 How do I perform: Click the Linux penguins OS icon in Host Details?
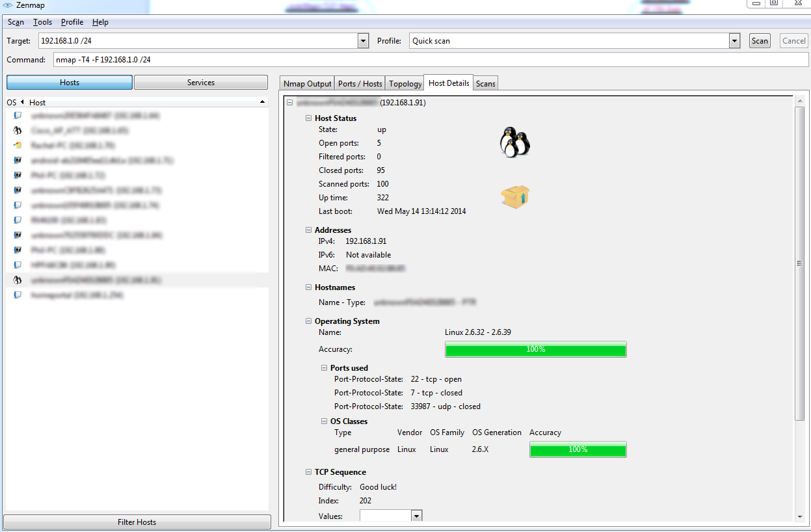point(514,141)
